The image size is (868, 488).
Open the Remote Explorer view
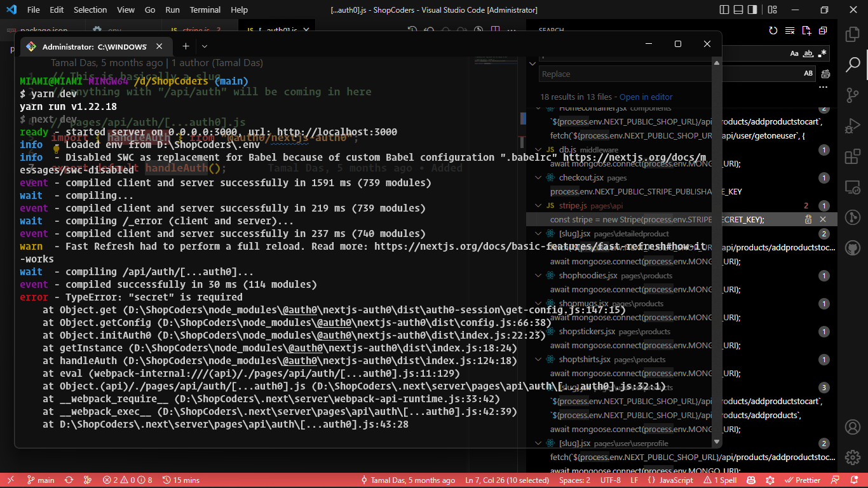point(852,187)
